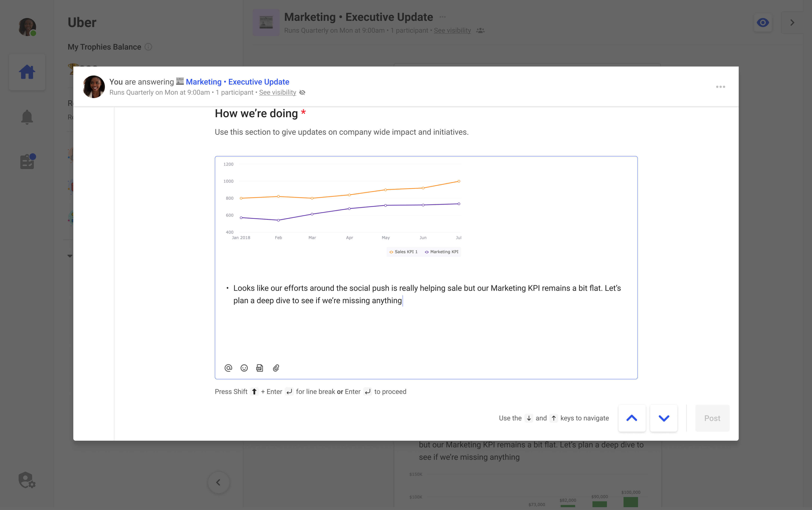The image size is (812, 510).
Task: Open the overflow menu in the answer modal
Action: [x=721, y=87]
